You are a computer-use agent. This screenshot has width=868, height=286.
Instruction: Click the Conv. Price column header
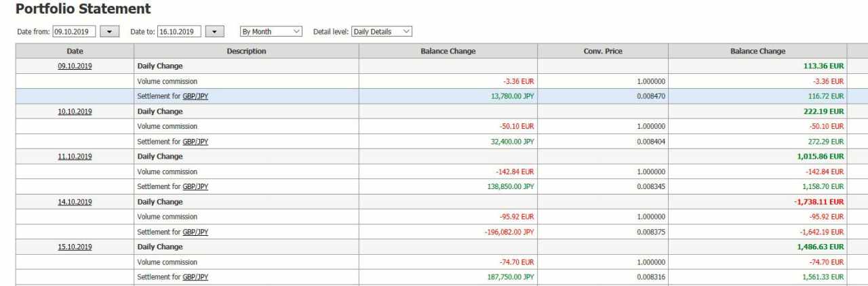pos(602,52)
